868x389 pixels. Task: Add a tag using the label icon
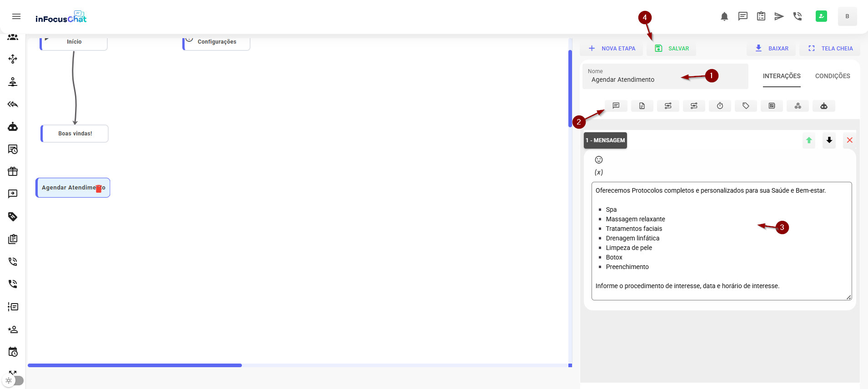[x=746, y=106]
